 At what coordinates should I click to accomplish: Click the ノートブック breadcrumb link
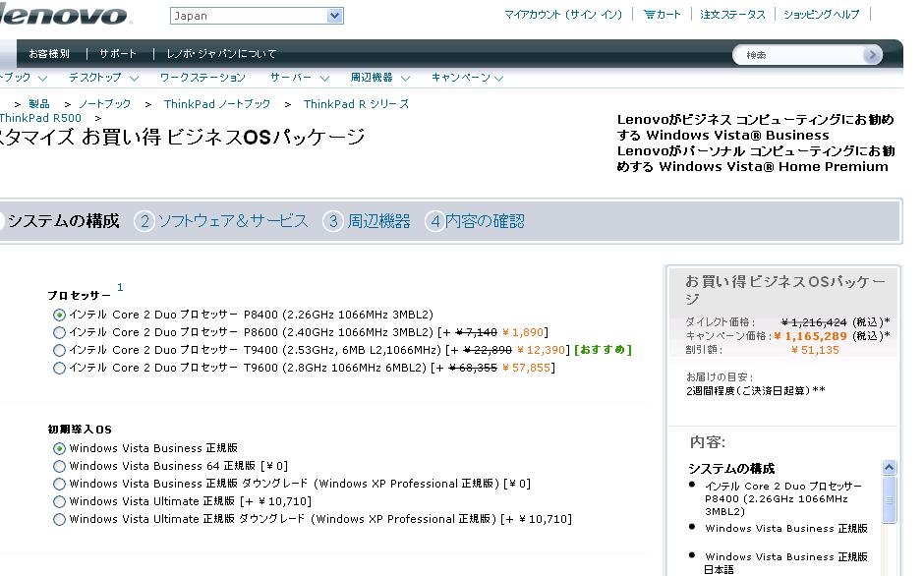[x=104, y=104]
